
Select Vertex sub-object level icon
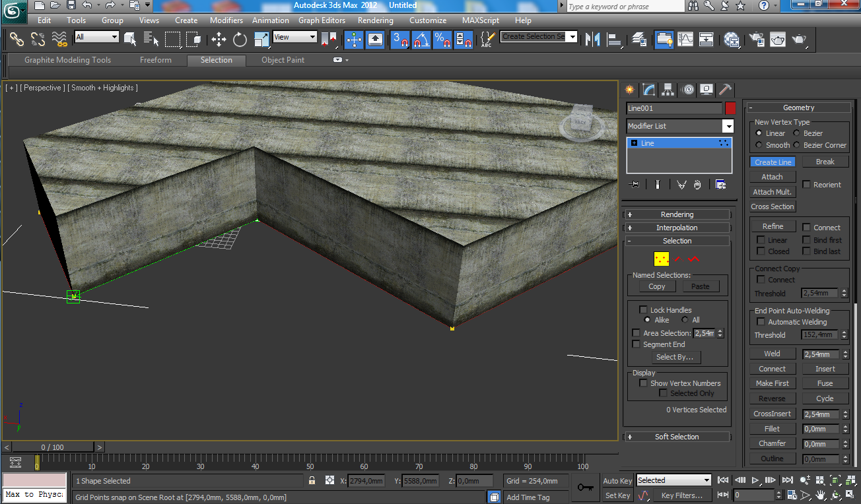(x=661, y=259)
